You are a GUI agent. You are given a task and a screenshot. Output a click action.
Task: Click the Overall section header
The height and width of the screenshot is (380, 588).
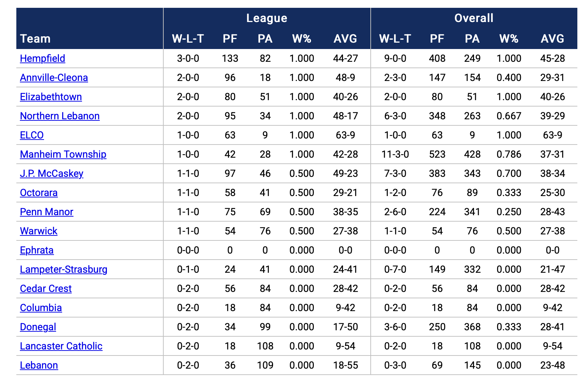474,18
